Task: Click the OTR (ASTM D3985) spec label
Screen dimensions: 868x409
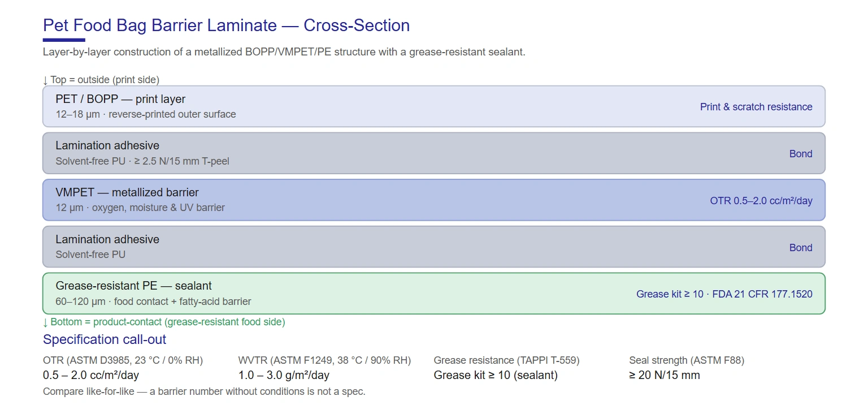Action: (123, 360)
